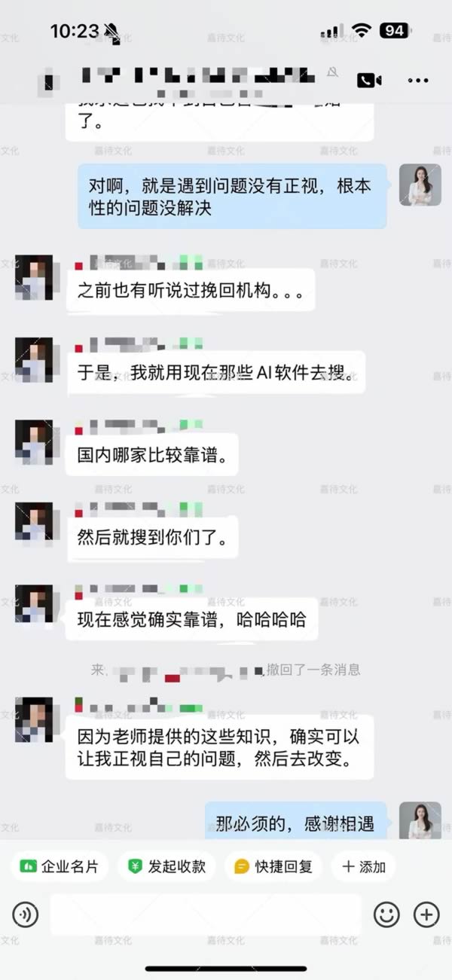The image size is (452, 980).
Task: Open the emoji smiley picker
Action: pos(386,914)
